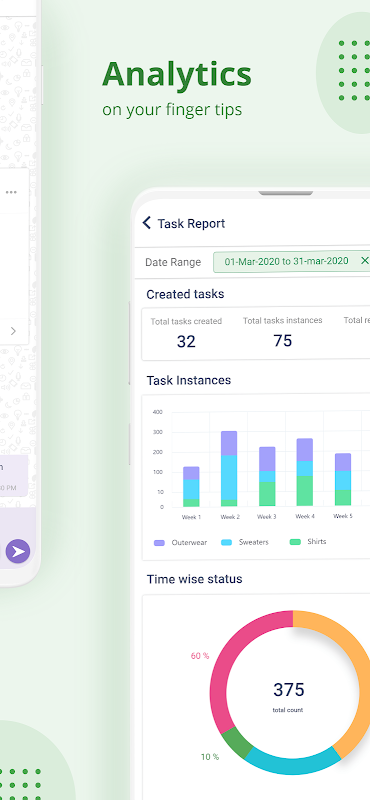Select the Week 2 stacked bar
The image size is (370, 800).
229,468
